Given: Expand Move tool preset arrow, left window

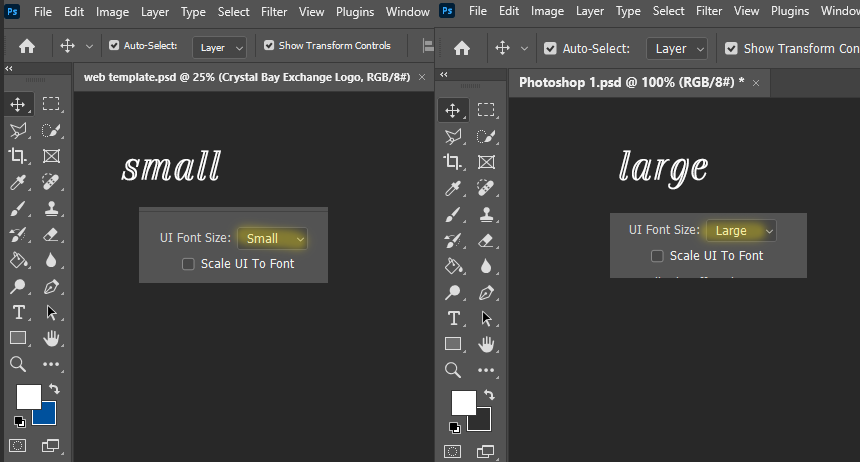Looking at the screenshot, I should [89, 47].
